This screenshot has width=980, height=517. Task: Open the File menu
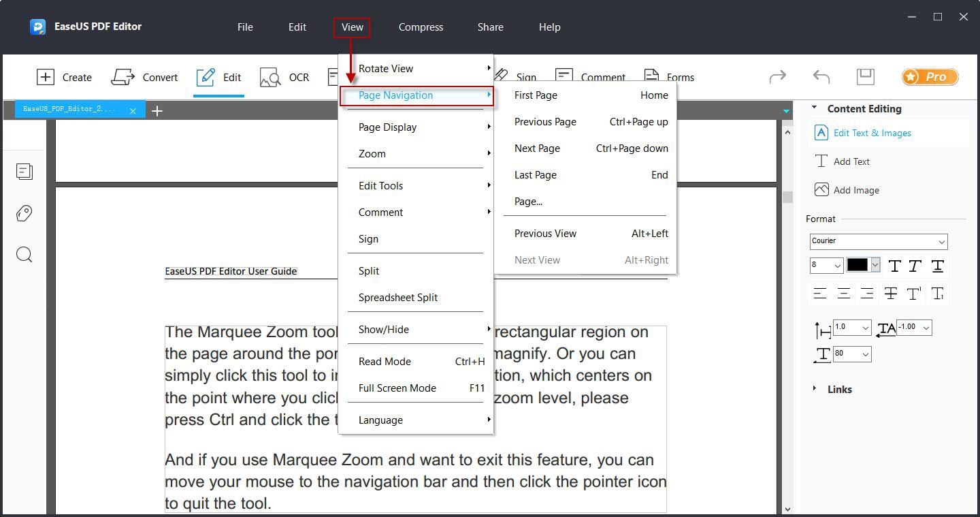tap(245, 27)
